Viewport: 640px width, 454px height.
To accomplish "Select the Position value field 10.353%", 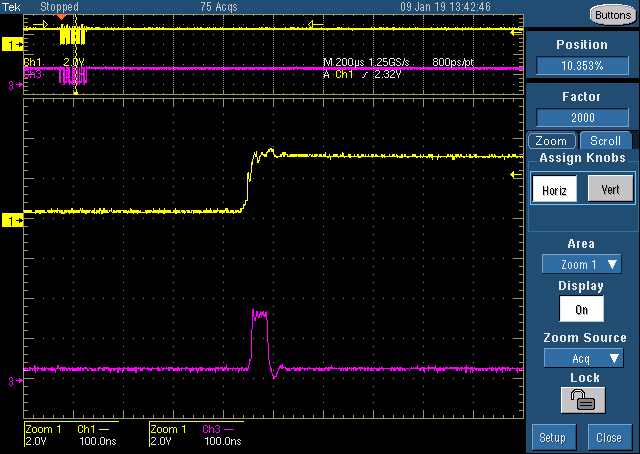I will pos(582,66).
